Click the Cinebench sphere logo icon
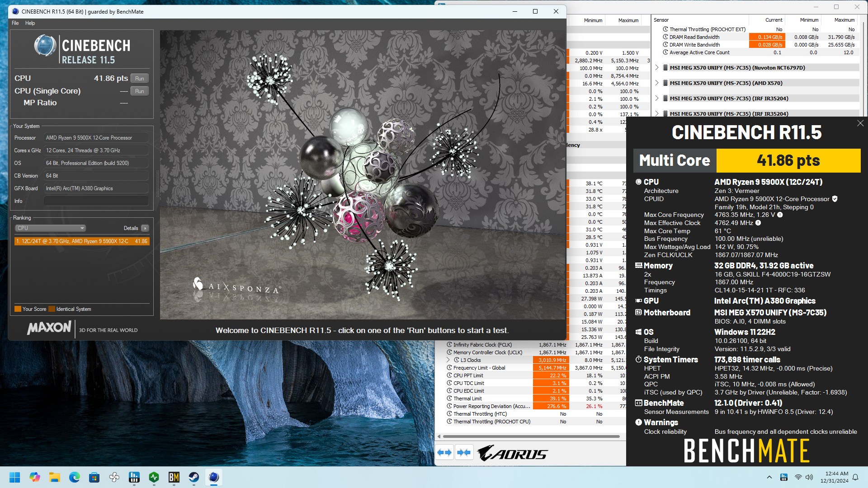Image resolution: width=868 pixels, height=488 pixels. [45, 46]
